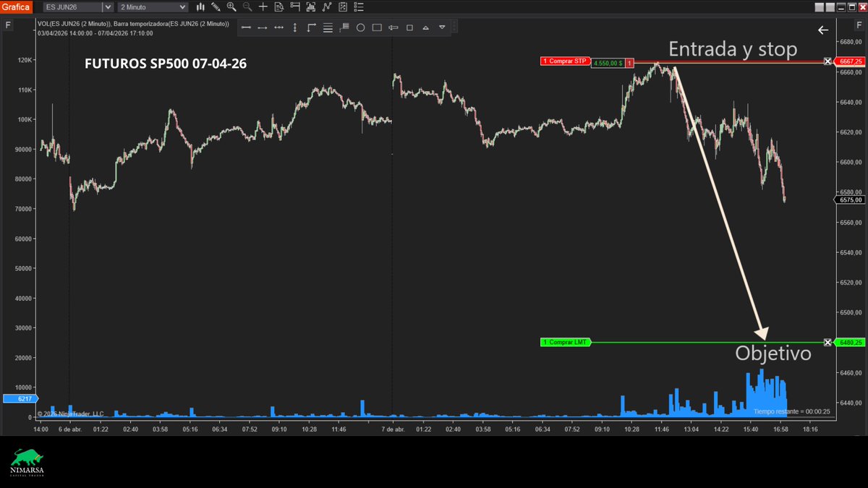The width and height of the screenshot is (868, 488).
Task: Click the first grey window link button
Action: point(820,7)
